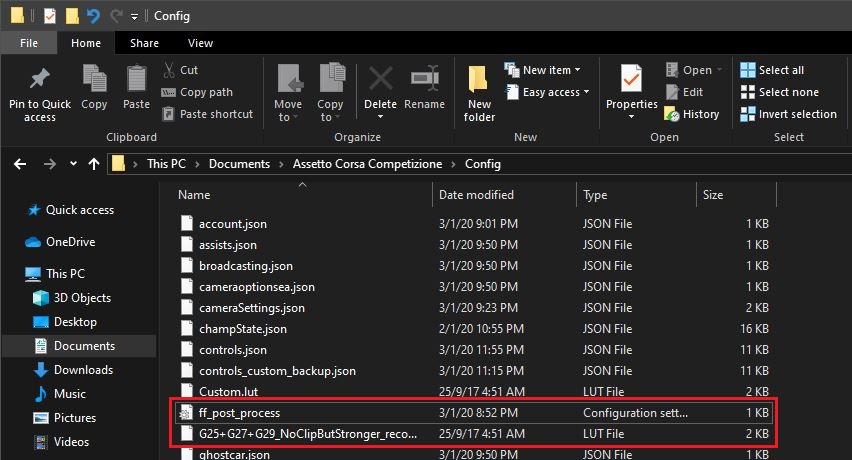Select Downloads in the navigation pane

tap(82, 370)
